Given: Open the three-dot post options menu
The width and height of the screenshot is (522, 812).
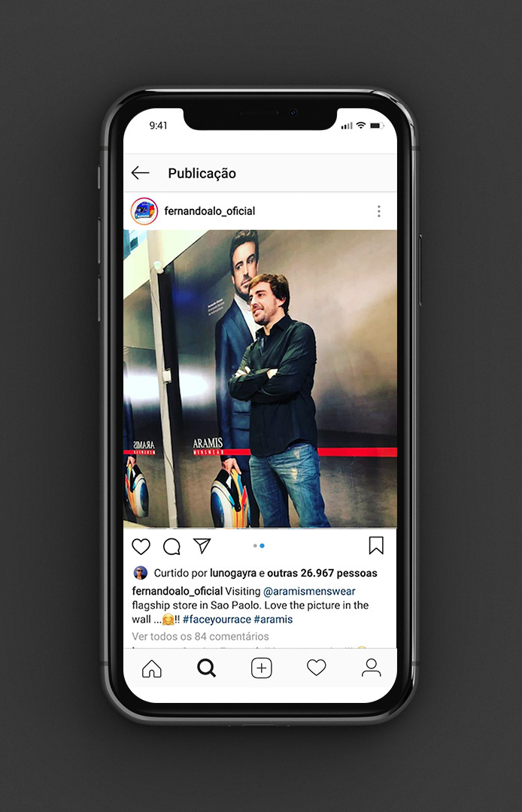Looking at the screenshot, I should click(x=378, y=211).
